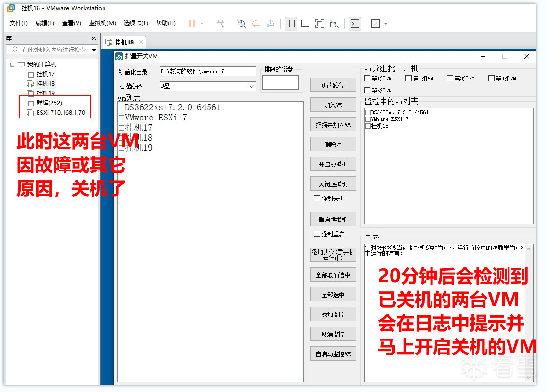Image resolution: width=548 pixels, height=392 pixels.
Task: Click the pause virtual machine toolbar icon
Action: [x=192, y=24]
